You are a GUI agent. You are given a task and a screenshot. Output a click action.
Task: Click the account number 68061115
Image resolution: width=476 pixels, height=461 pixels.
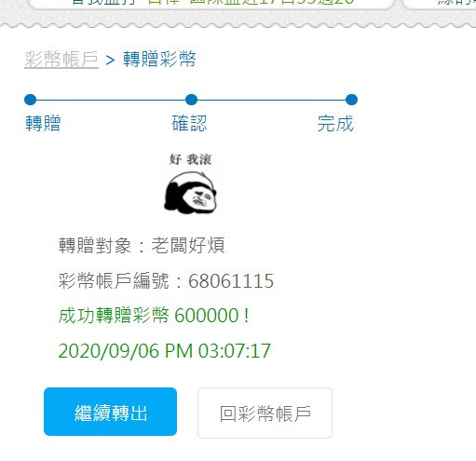pyautogui.click(x=231, y=281)
